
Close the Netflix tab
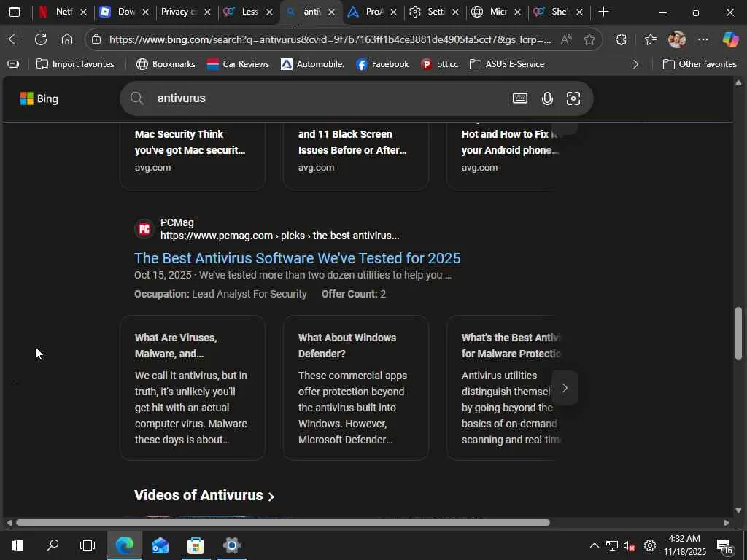click(x=83, y=12)
